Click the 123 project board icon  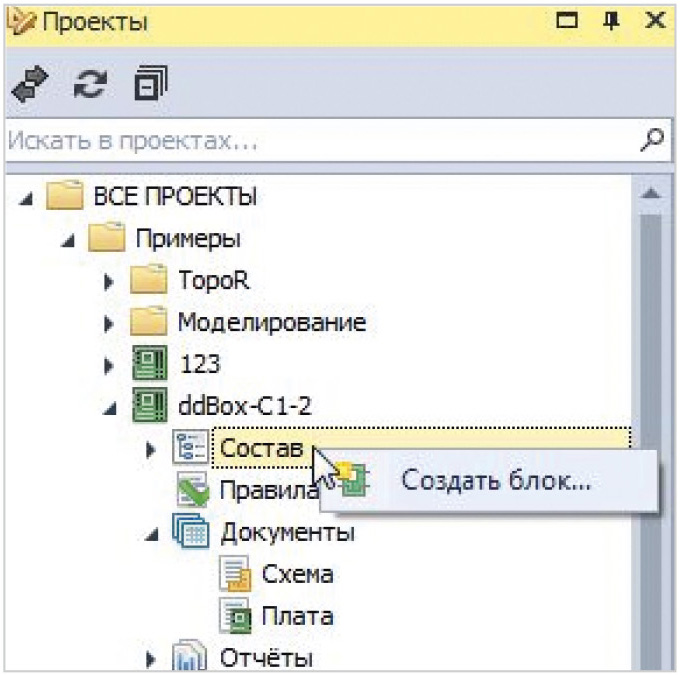click(147, 365)
